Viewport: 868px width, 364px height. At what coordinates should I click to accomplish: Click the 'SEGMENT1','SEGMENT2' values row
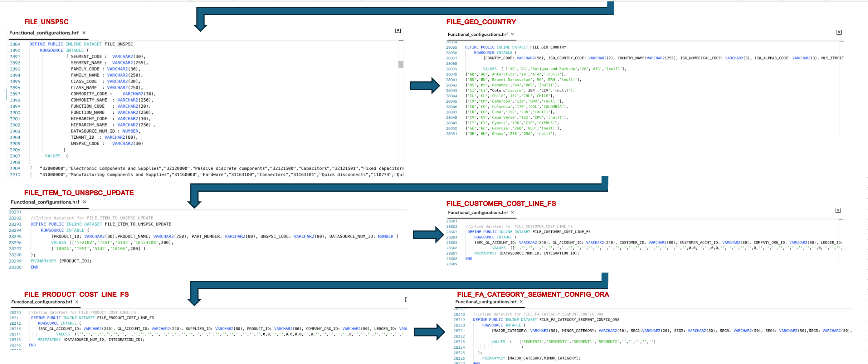coord(574,341)
